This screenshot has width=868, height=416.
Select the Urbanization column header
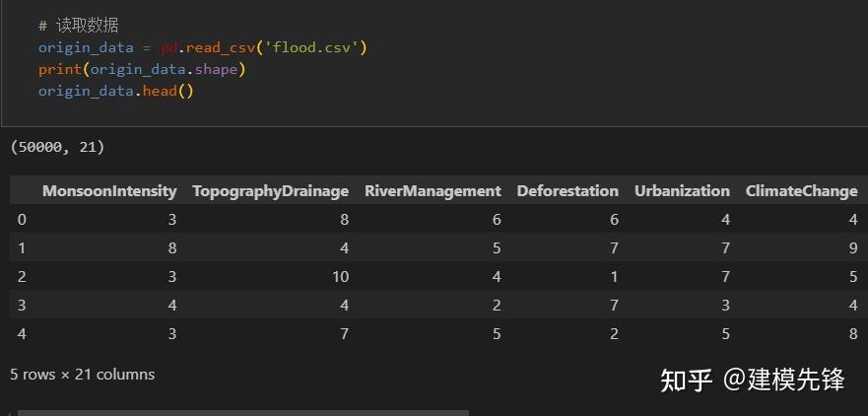682,191
